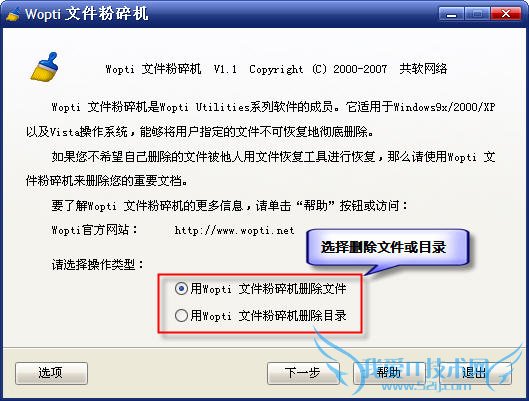The image size is (529, 401).
Task: Open the 帮助 help button
Action: [388, 373]
